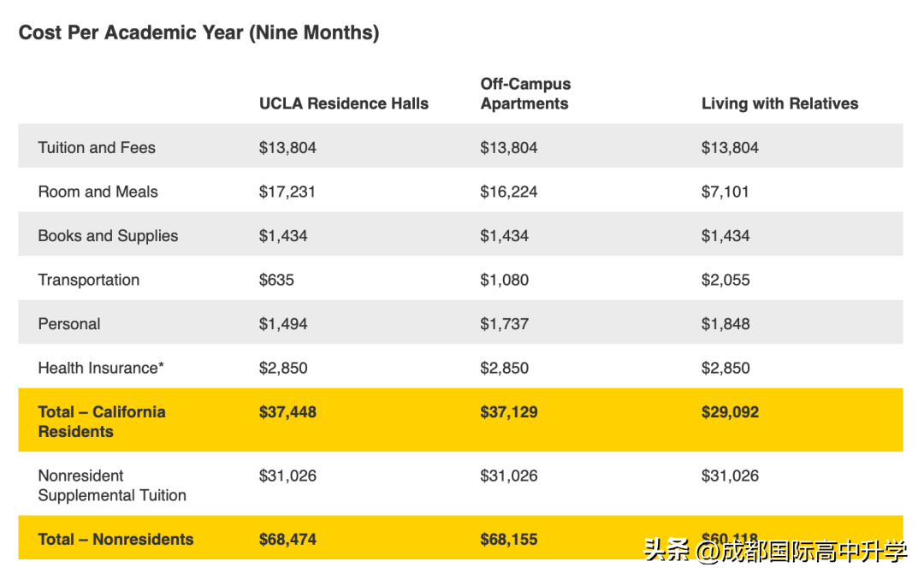The width and height of the screenshot is (924, 579).
Task: Click the 头条 @成都国际高中升学 watermark
Action: click(775, 552)
